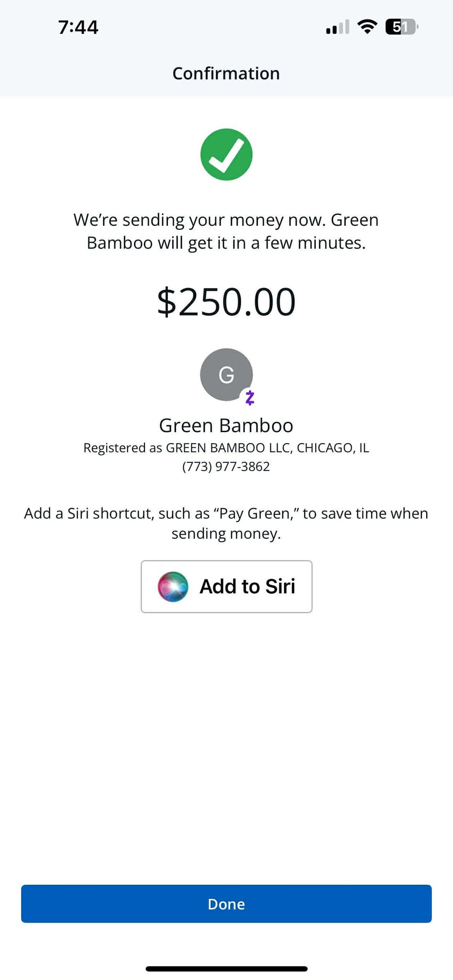Tap the Wi-Fi status icon
The image size is (453, 980).
367,27
